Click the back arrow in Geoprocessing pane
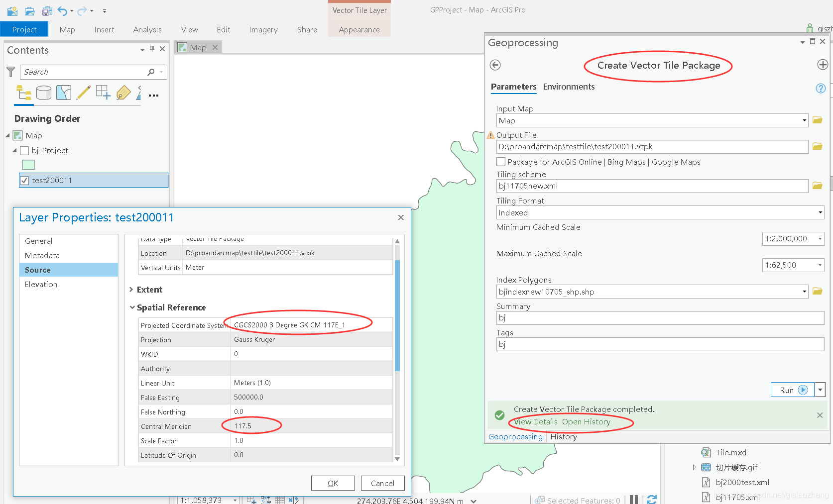Viewport: 833px width, 504px height. click(495, 65)
